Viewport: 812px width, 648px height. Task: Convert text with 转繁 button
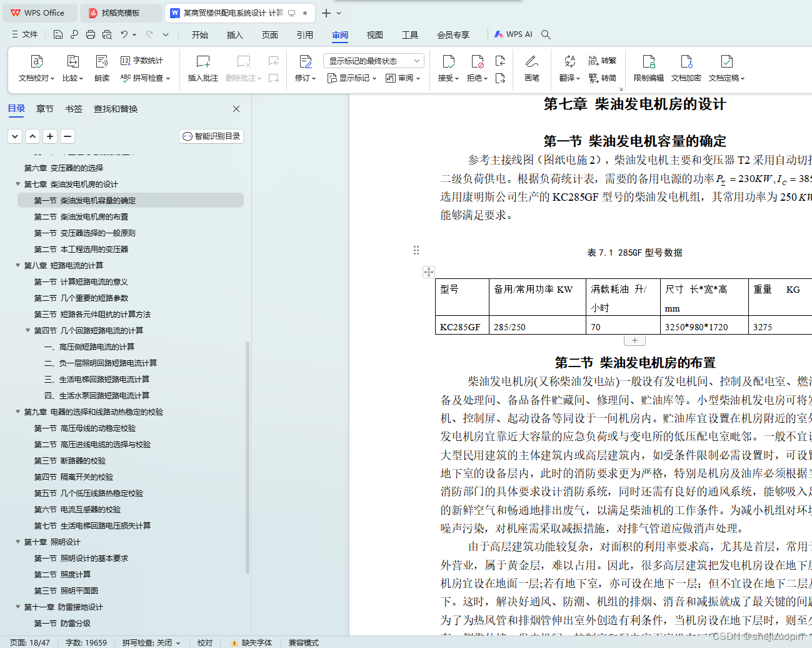point(603,61)
